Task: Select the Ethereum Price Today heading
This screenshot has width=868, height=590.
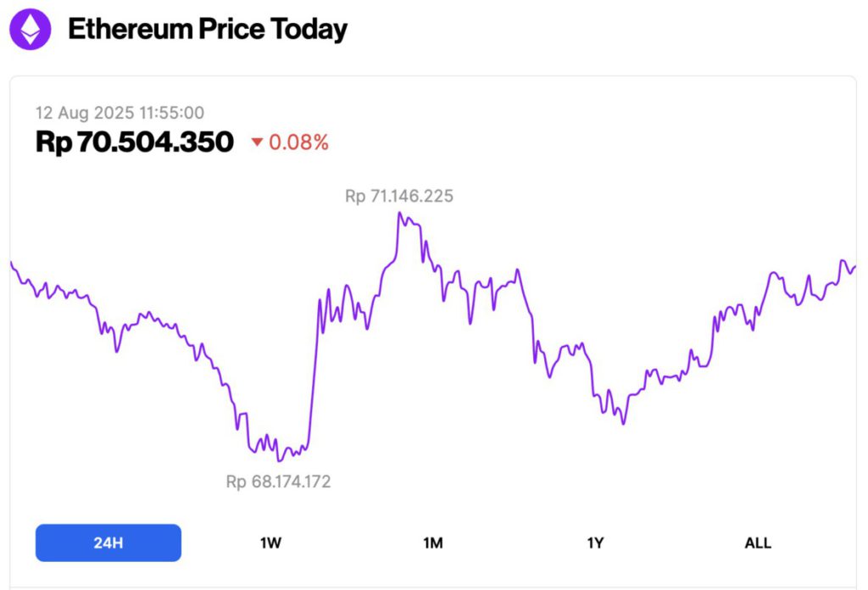Action: 209,29
